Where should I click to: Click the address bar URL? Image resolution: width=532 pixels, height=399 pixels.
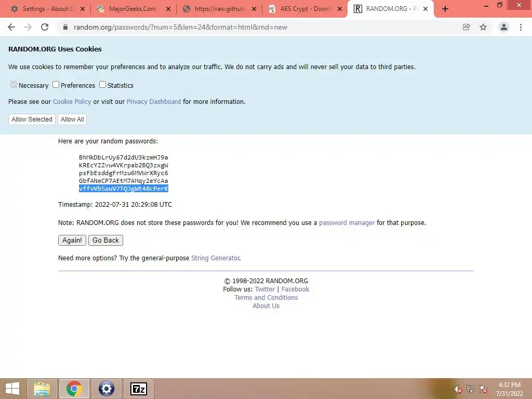click(180, 27)
